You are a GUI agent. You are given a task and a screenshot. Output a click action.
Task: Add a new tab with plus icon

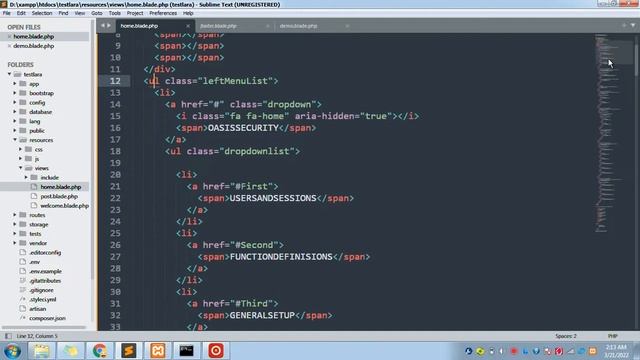coord(624,25)
